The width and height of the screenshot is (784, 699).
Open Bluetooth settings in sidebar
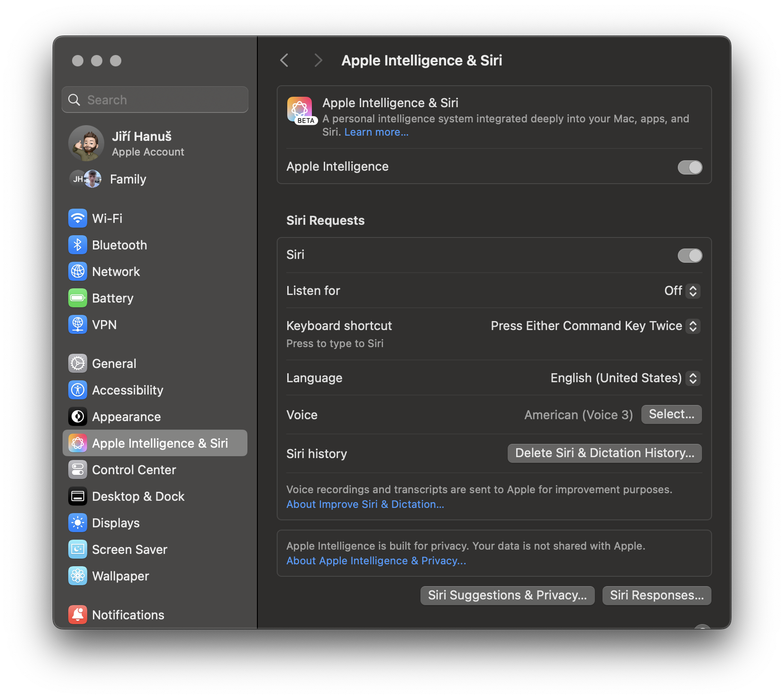[x=155, y=245]
